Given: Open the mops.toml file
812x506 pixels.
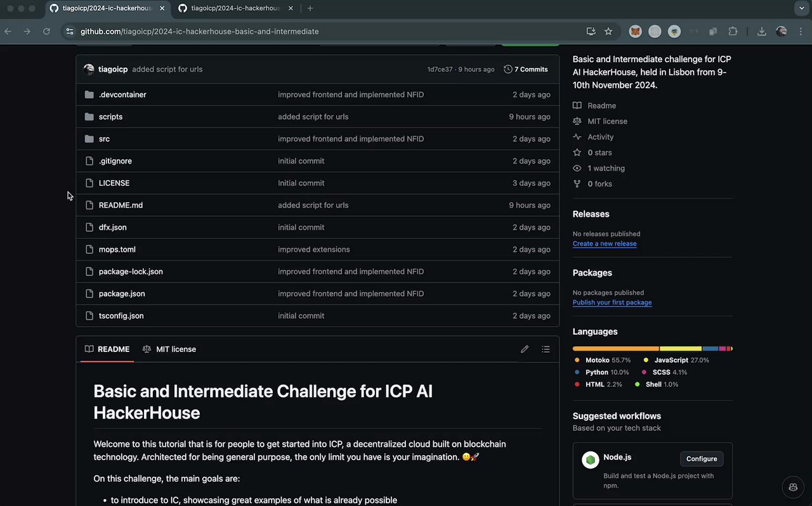Looking at the screenshot, I should [117, 249].
